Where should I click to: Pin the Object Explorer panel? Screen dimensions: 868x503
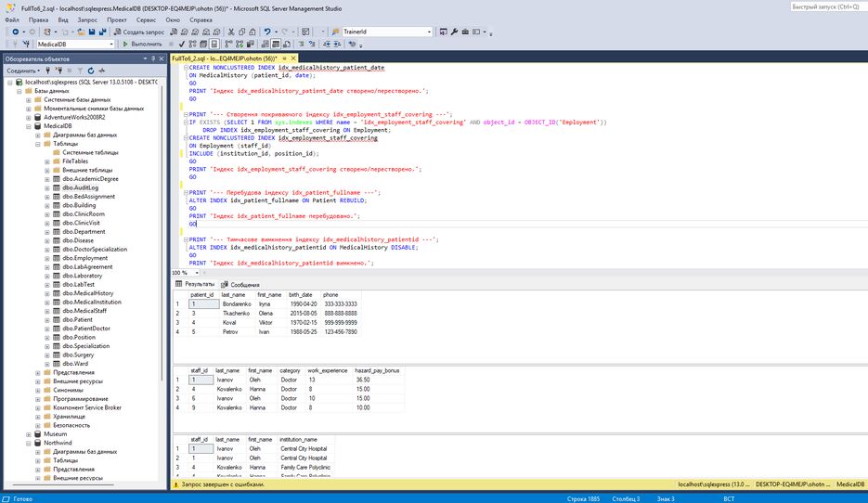153,58
